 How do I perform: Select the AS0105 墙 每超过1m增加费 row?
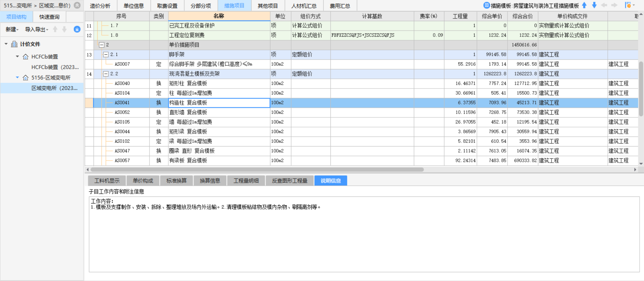point(361,122)
